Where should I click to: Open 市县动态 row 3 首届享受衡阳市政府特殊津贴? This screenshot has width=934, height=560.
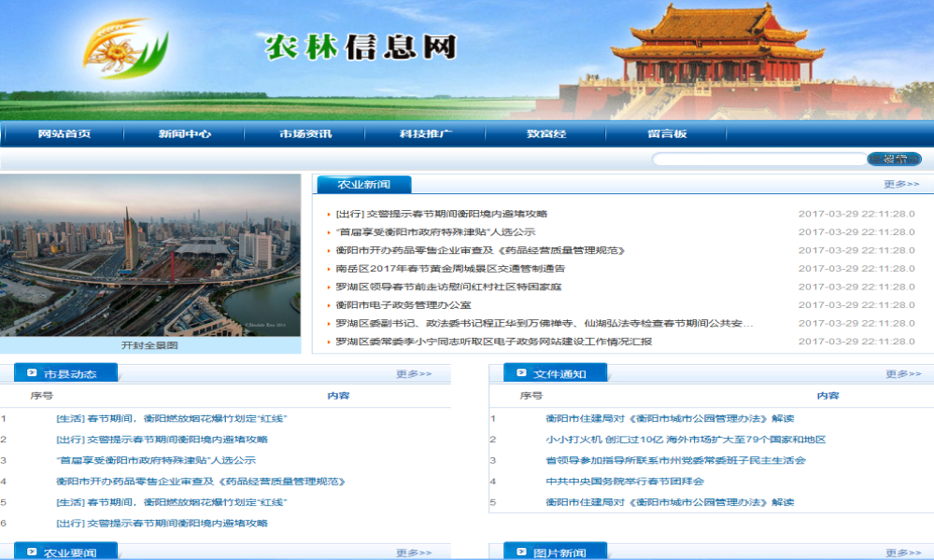point(156,460)
